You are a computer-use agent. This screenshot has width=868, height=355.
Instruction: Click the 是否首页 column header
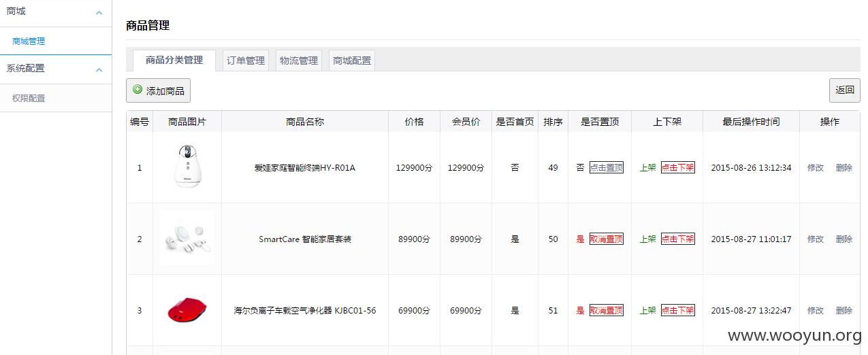click(515, 122)
